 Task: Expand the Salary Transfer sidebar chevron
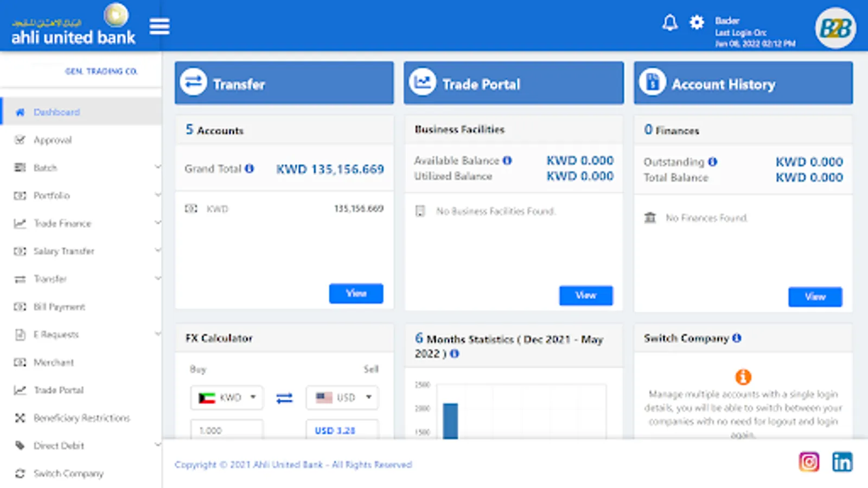point(157,250)
